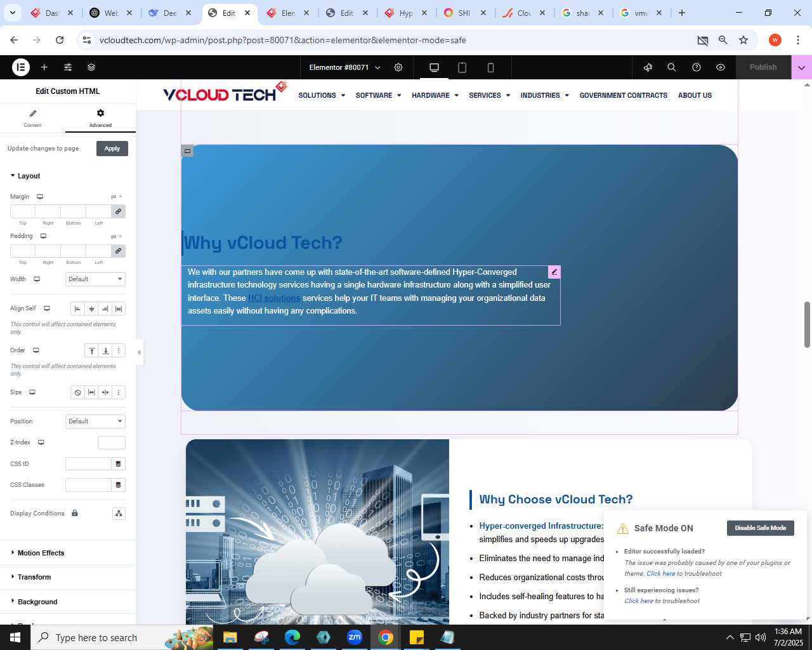Set Size to Grow
Viewport: 812px width, 650px height.
(x=91, y=392)
